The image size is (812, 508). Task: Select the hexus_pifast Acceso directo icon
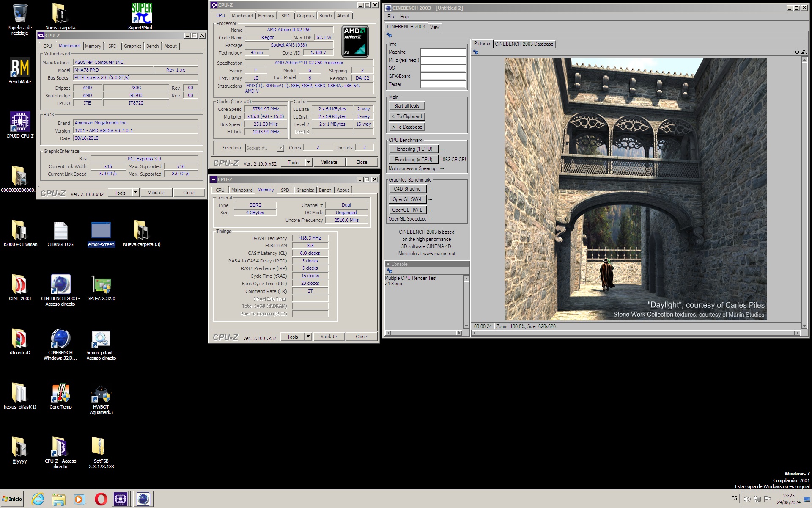[101, 344]
